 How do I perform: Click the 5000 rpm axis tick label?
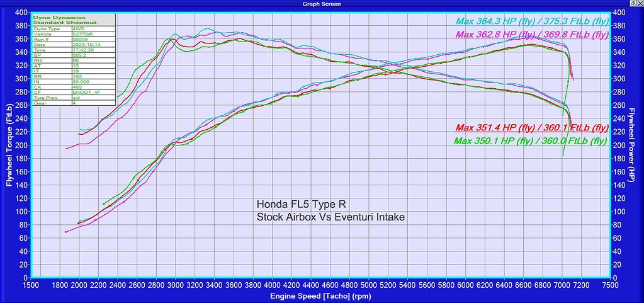368,285
